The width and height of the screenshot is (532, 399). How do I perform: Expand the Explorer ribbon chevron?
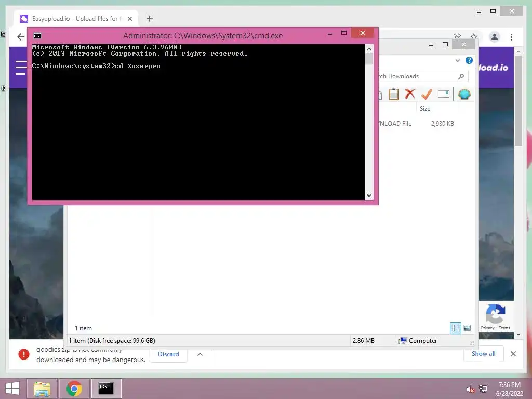point(457,60)
